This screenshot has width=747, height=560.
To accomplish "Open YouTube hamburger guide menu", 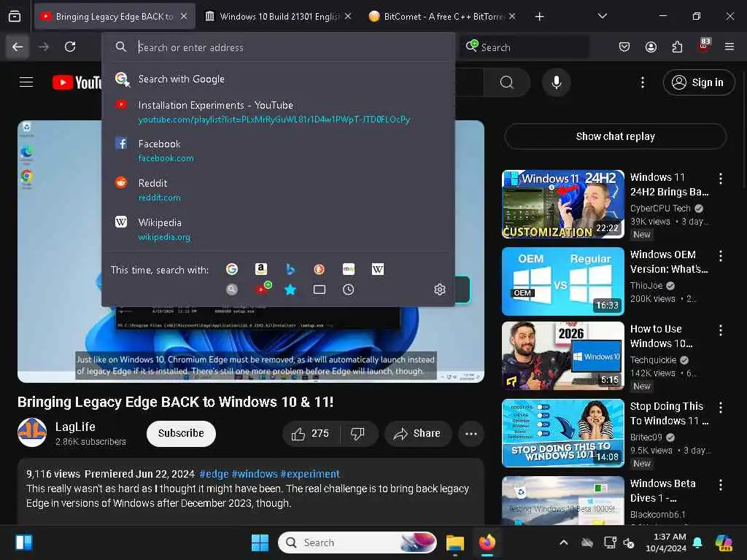I will pos(26,82).
